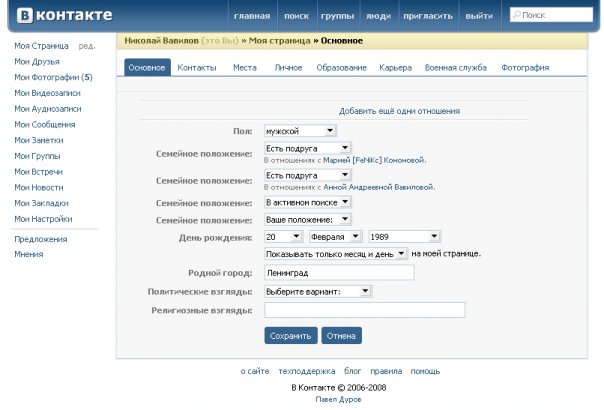Open the birth day dropdown showing 20
Image resolution: width=604 pixels, height=410 pixels.
(x=283, y=237)
